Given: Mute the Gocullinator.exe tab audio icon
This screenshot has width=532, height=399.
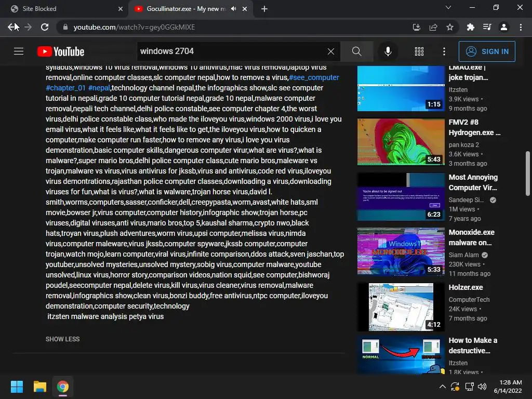Looking at the screenshot, I should pyautogui.click(x=233, y=9).
